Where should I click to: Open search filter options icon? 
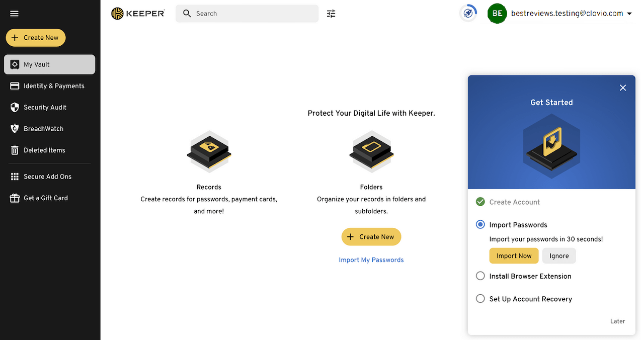click(331, 14)
